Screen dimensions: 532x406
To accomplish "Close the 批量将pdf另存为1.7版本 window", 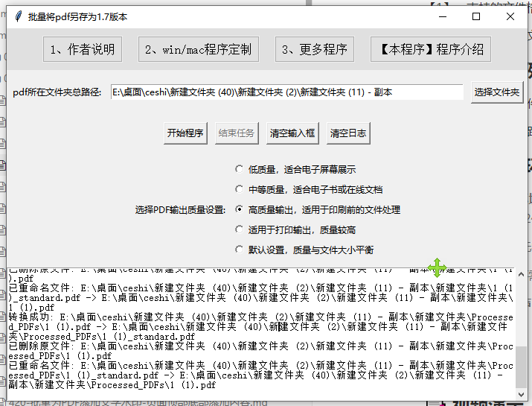I will coord(510,16).
